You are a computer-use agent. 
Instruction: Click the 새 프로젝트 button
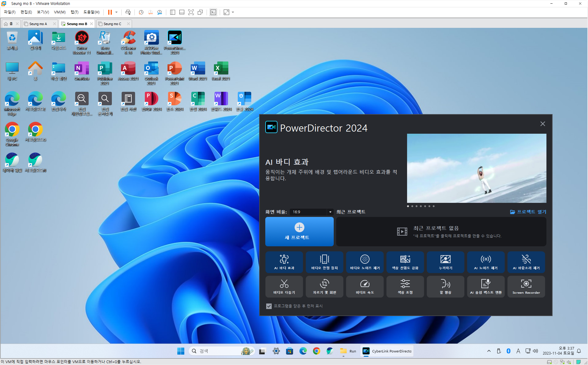299,232
